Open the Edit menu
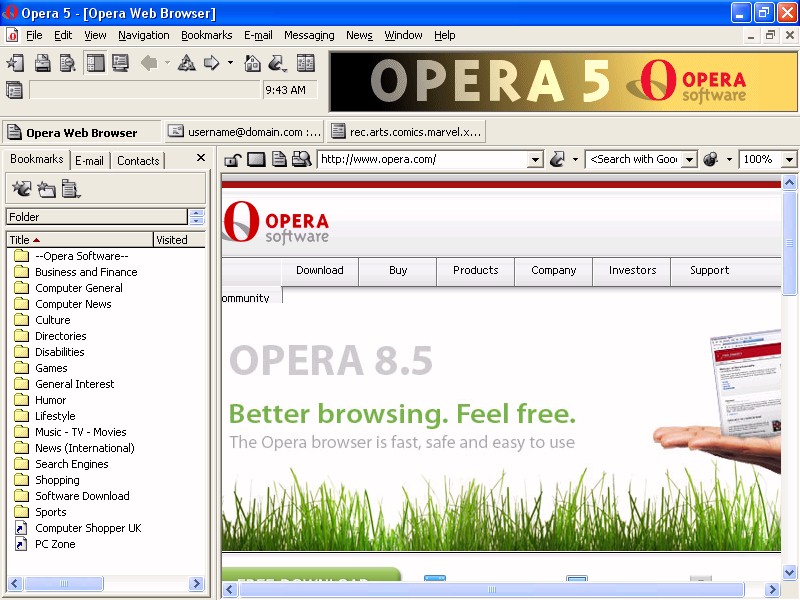Viewport: 800px width, 600px height. [63, 35]
